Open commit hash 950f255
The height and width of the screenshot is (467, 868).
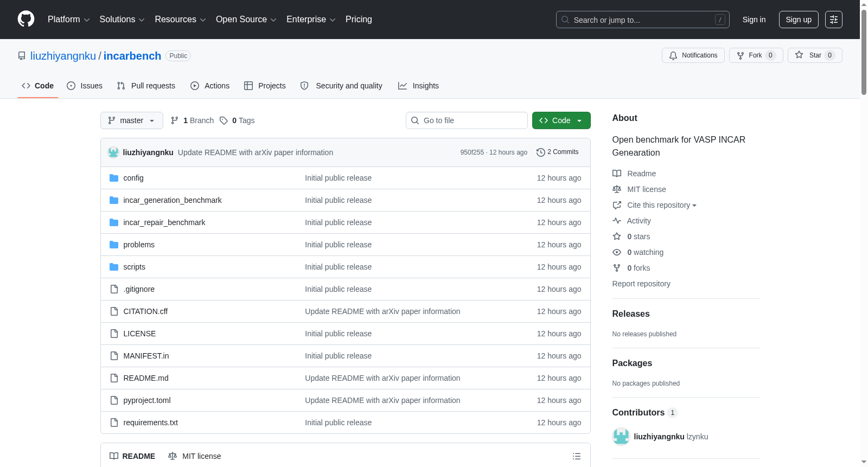pyautogui.click(x=472, y=152)
